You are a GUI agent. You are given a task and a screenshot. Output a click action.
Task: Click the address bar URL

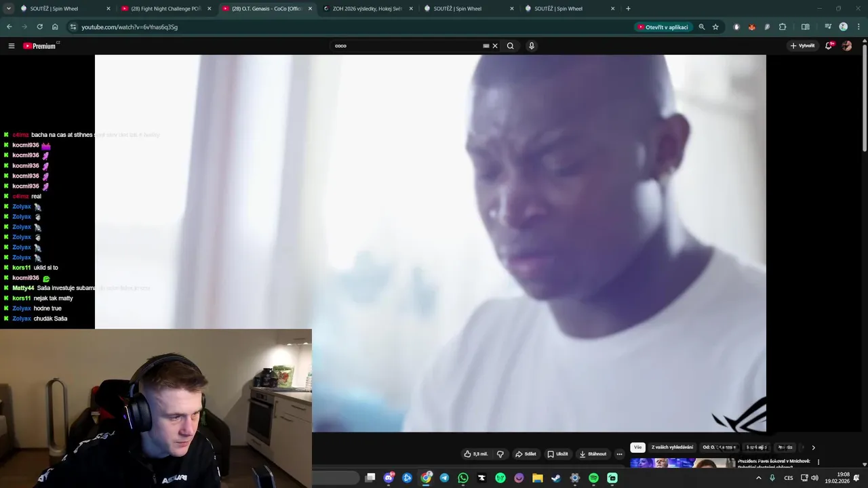click(x=130, y=27)
